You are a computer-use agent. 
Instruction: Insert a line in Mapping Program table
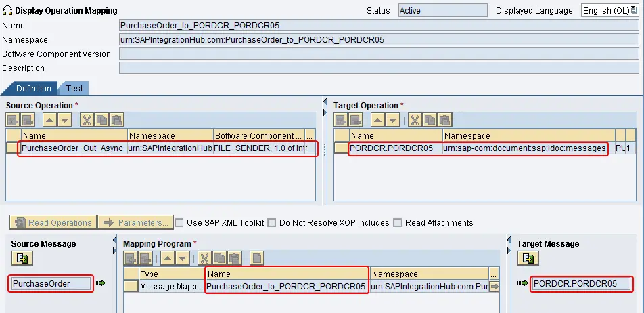(131, 258)
